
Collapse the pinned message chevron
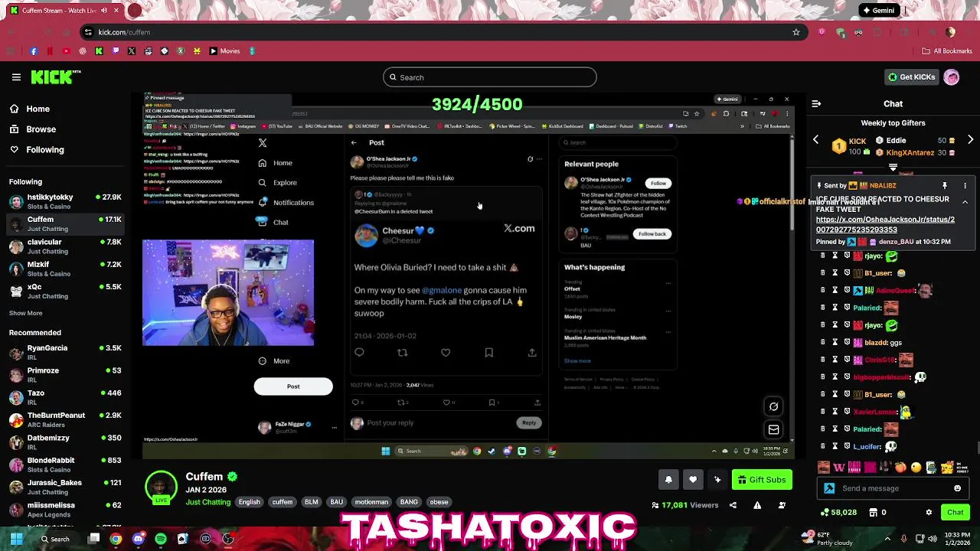(965, 202)
